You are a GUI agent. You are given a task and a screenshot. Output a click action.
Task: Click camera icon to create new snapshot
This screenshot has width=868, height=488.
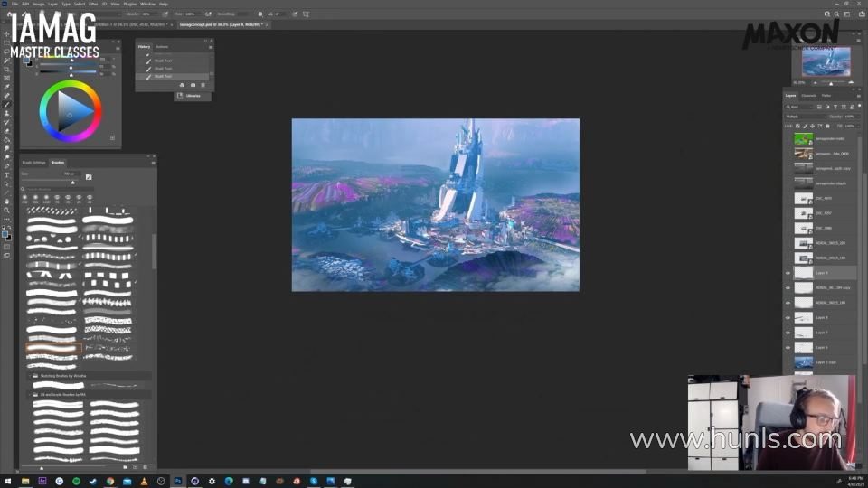[x=193, y=85]
